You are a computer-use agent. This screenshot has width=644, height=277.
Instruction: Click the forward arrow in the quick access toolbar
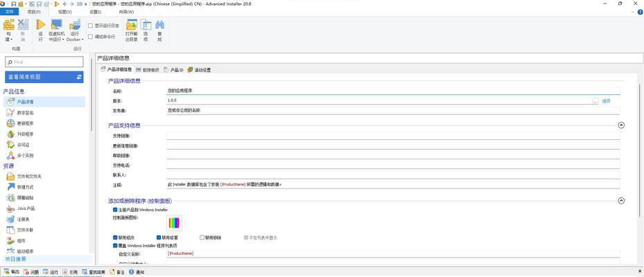coord(72,3)
